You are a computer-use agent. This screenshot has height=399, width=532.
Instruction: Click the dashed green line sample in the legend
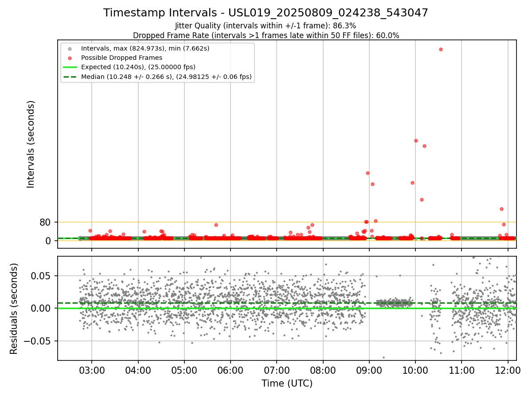[70, 77]
